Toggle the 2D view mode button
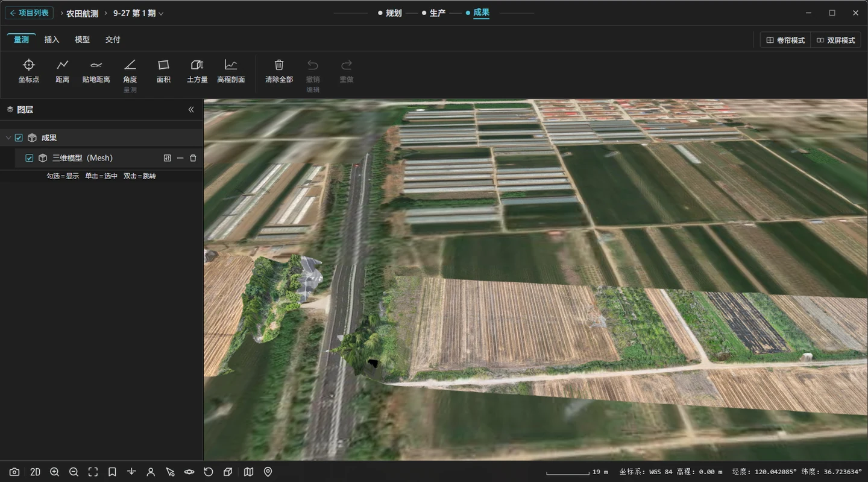 click(x=35, y=472)
